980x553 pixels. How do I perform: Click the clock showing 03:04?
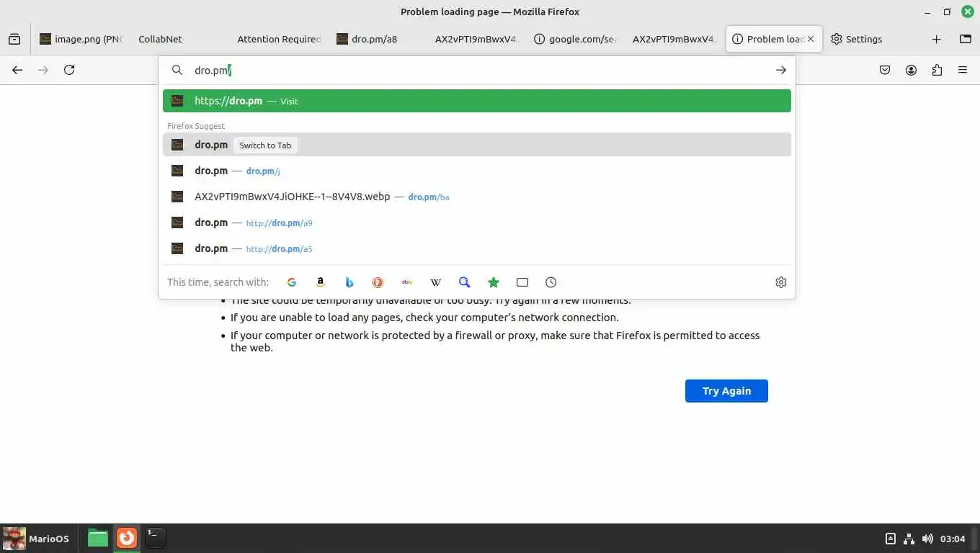[953, 539]
